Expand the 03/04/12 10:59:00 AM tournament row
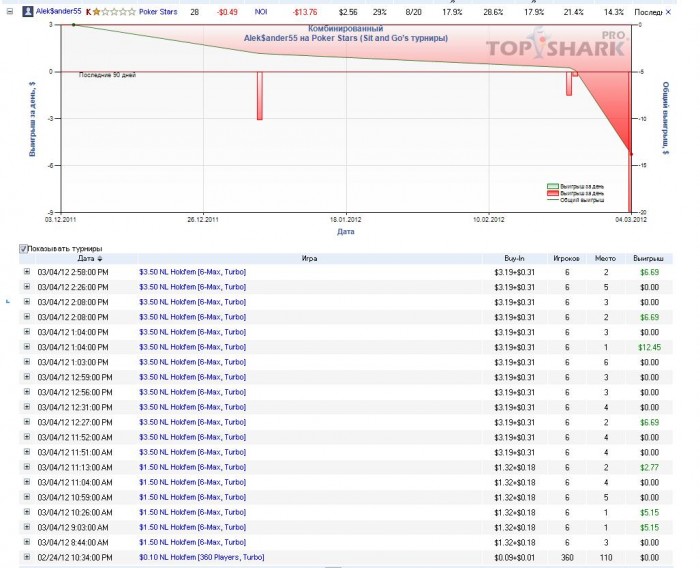This screenshot has width=700, height=568. point(27,497)
